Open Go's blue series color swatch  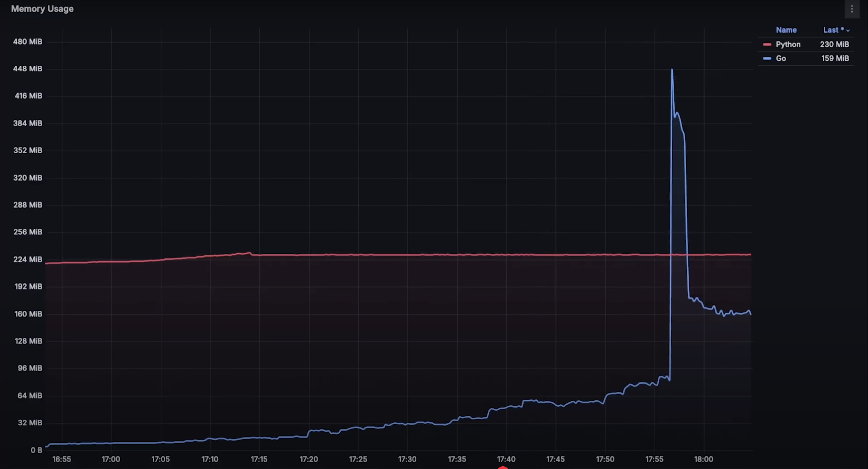pyautogui.click(x=767, y=59)
